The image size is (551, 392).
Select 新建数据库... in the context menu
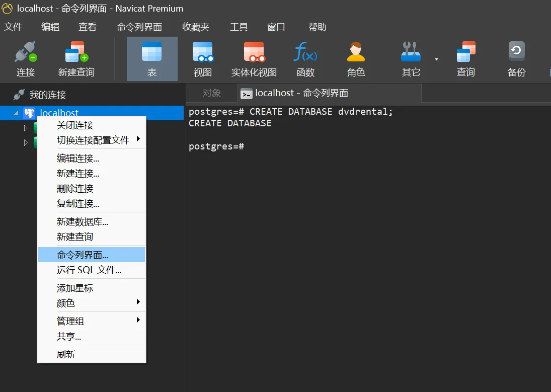[x=83, y=221]
